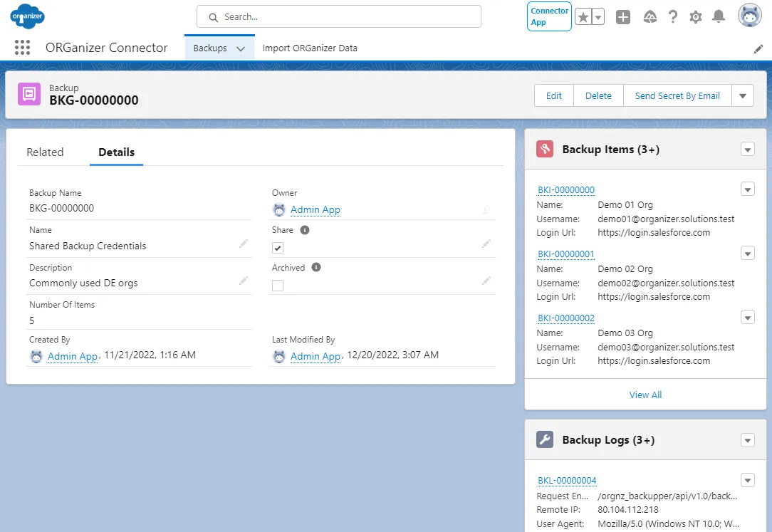The width and height of the screenshot is (772, 532).
Task: Open Created By Admin App link
Action: [x=73, y=356]
